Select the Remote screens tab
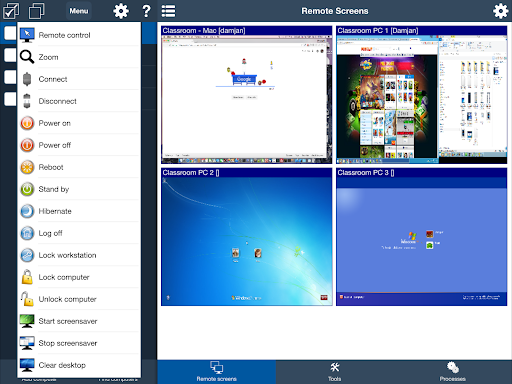 click(x=217, y=372)
